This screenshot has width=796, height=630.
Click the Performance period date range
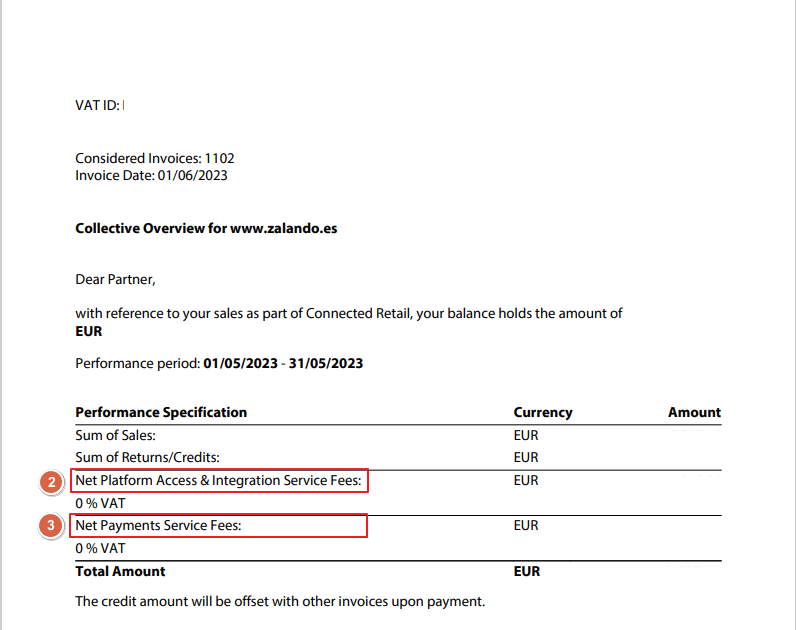pyautogui.click(x=283, y=363)
